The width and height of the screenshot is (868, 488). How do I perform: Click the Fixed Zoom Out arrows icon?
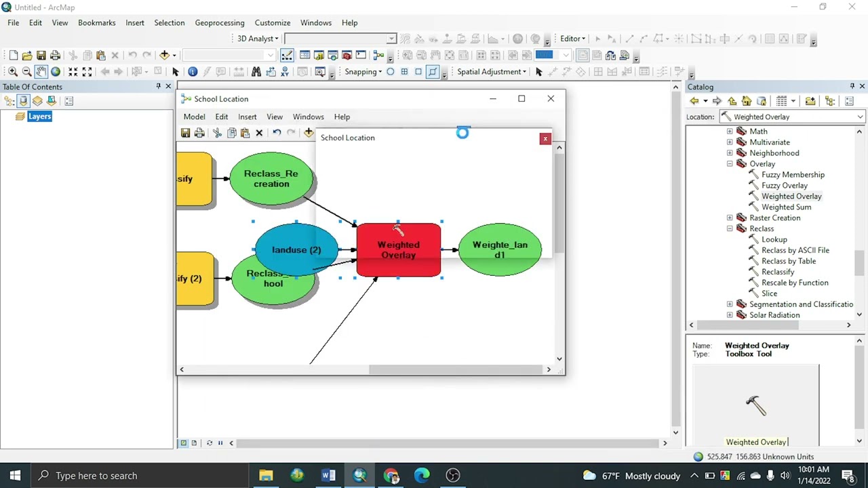(x=87, y=71)
